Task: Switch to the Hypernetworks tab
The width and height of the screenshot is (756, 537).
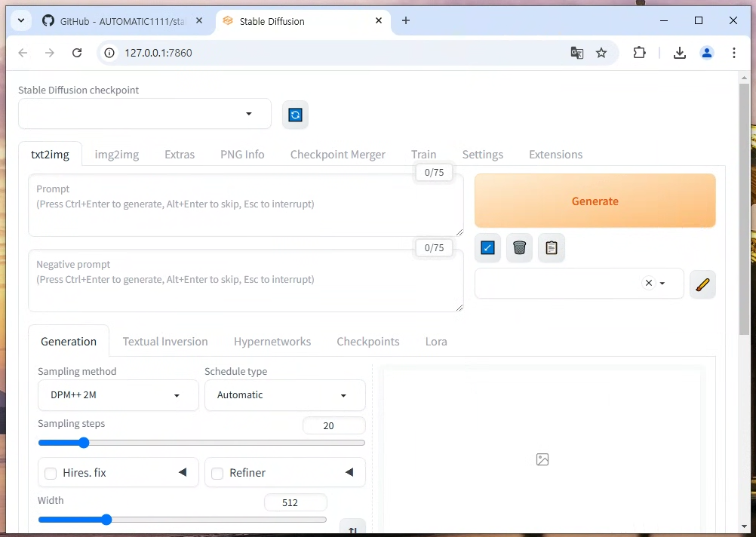Action: [272, 342]
